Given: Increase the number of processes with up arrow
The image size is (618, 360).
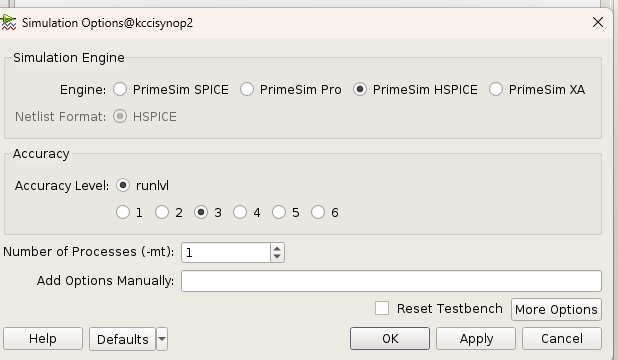Looking at the screenshot, I should (277, 248).
